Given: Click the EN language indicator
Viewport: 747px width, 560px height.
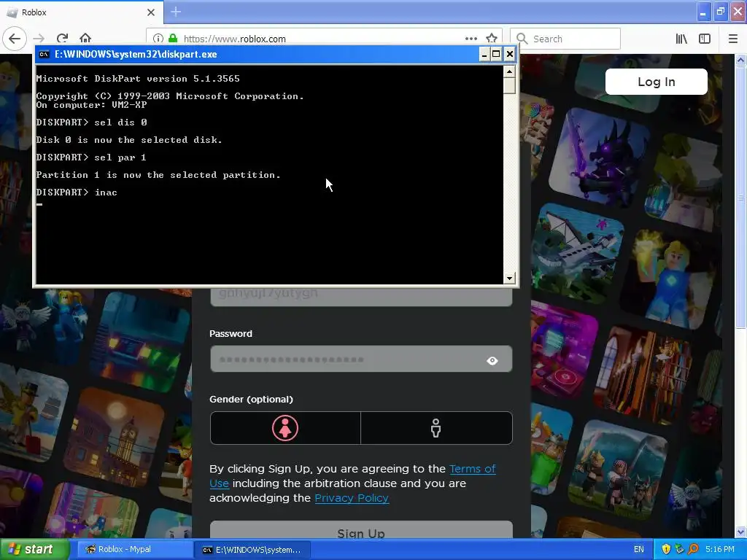Looking at the screenshot, I should [639, 550].
